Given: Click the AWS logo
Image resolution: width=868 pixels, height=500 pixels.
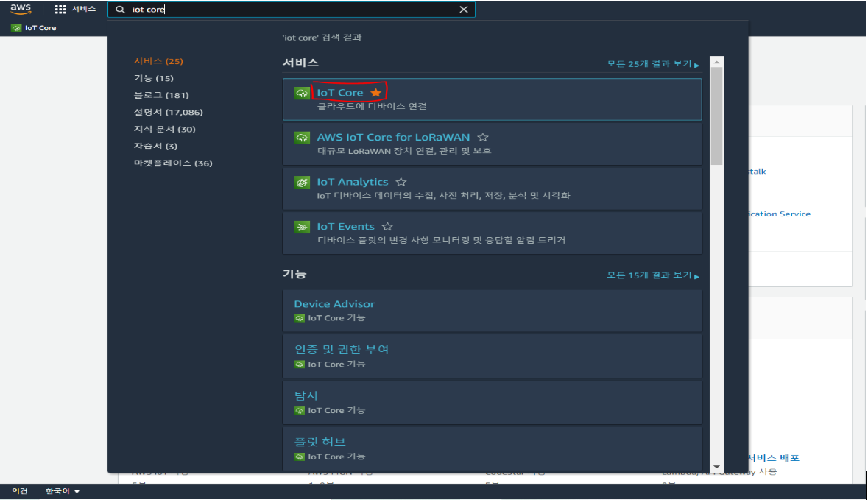Looking at the screenshot, I should pos(21,9).
